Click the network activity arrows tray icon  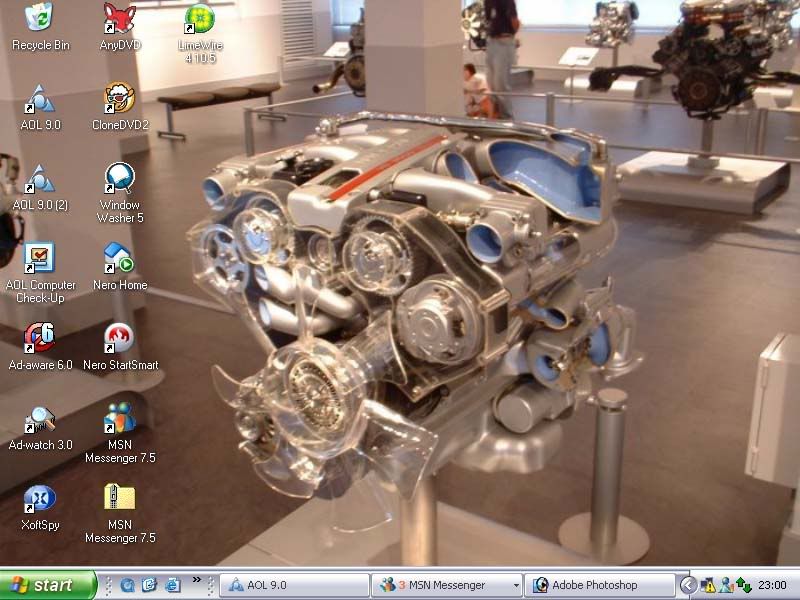coord(743,585)
